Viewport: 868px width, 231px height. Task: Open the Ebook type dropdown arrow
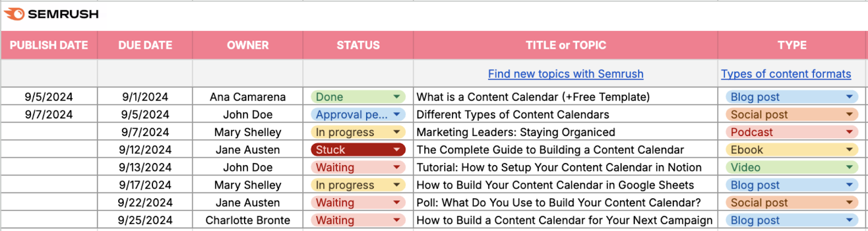849,149
